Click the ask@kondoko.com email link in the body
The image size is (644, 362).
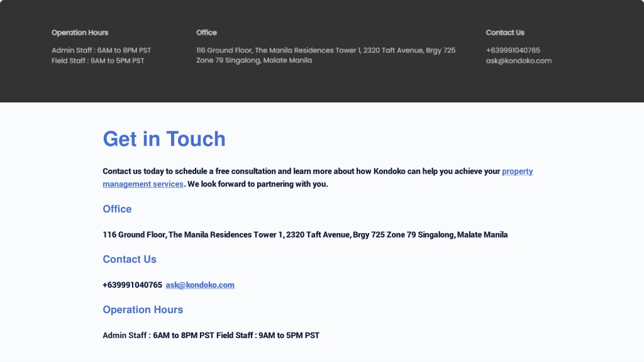point(200,285)
